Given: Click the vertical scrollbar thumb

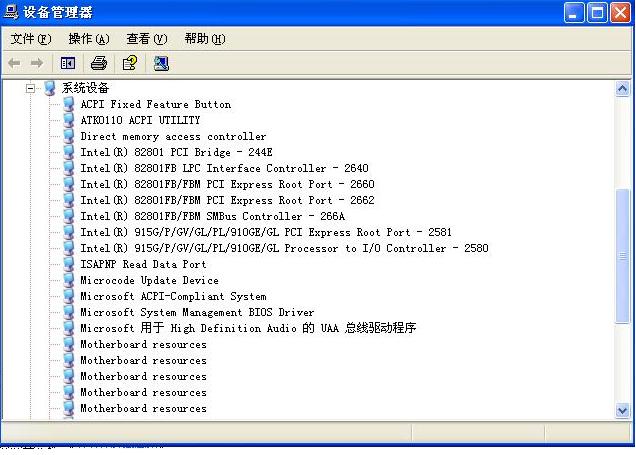Looking at the screenshot, I should [x=623, y=256].
